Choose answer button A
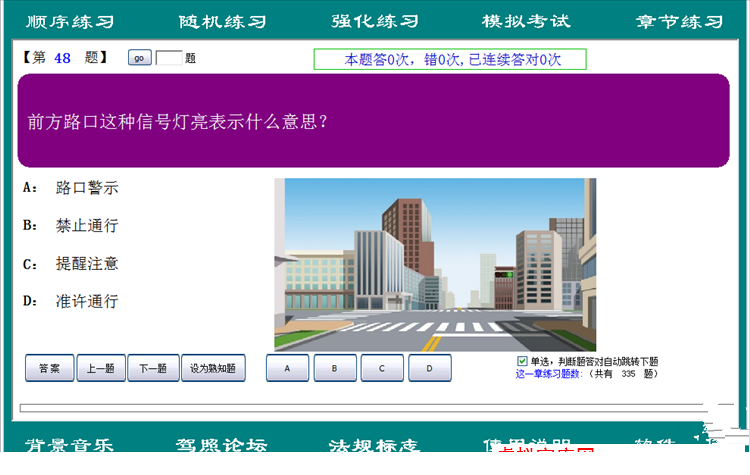Screen dimensions: 750x475 (287, 368)
